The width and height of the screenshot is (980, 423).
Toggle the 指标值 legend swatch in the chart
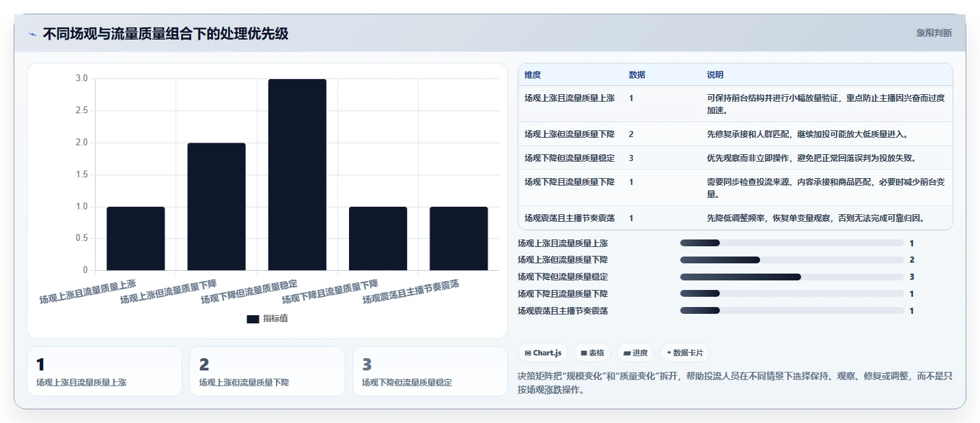tap(253, 319)
